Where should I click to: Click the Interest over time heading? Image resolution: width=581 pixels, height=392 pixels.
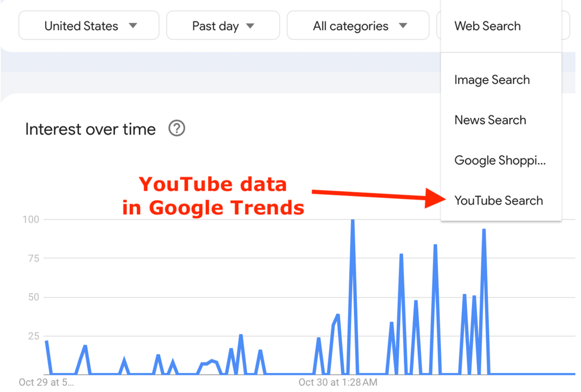coord(90,128)
